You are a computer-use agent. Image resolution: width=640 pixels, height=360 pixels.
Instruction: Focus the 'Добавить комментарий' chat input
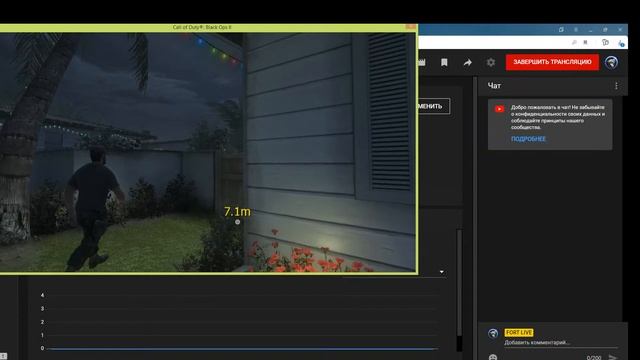tap(561, 343)
